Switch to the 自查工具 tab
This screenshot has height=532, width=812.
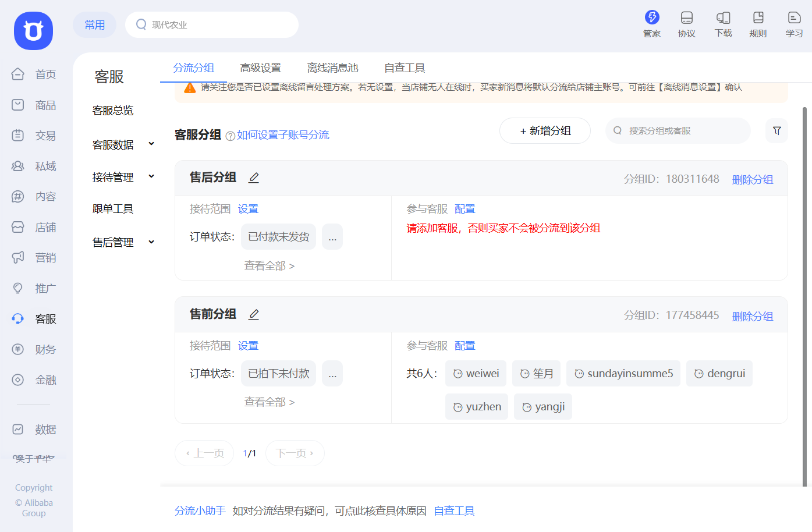tap(405, 68)
